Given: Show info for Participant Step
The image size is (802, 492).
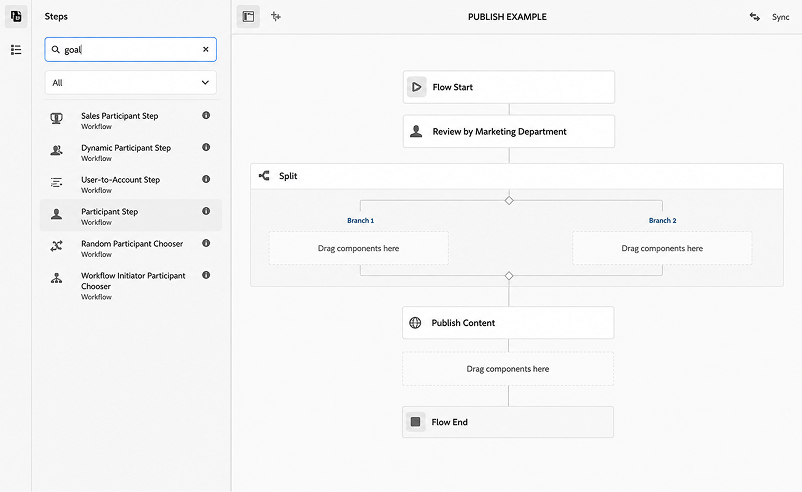Looking at the screenshot, I should coord(206,211).
